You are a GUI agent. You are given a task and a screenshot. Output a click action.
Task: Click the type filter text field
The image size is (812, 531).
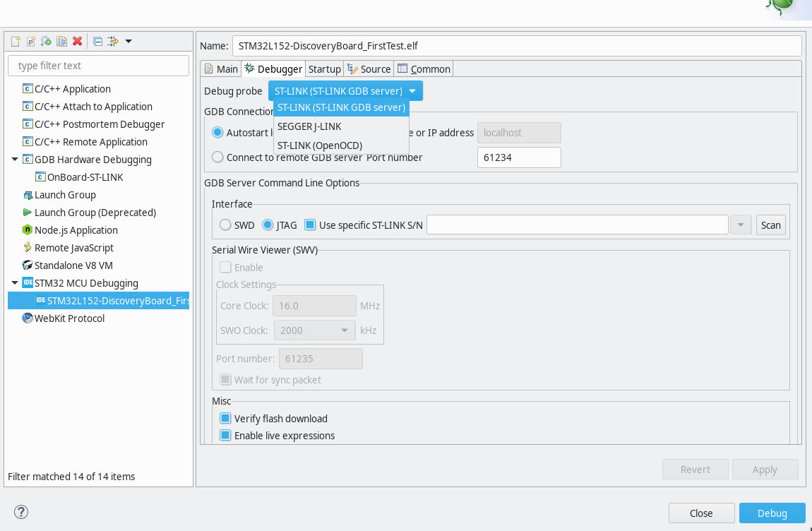(98, 66)
